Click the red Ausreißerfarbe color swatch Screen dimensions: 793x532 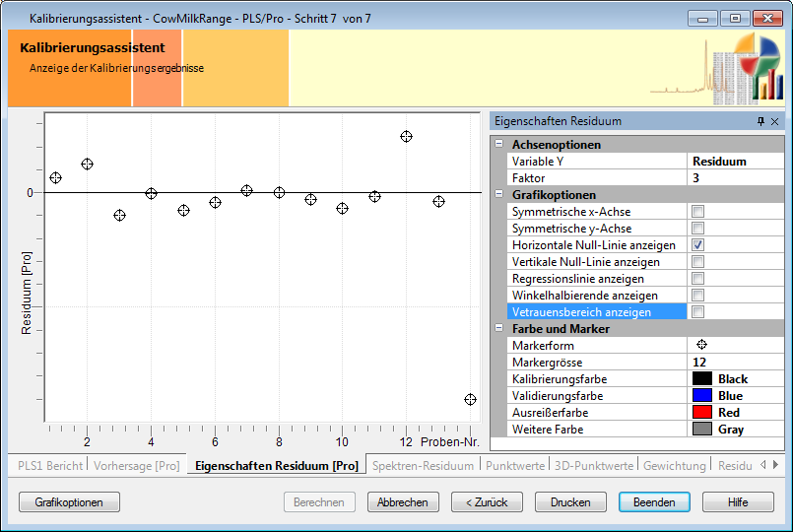click(701, 413)
